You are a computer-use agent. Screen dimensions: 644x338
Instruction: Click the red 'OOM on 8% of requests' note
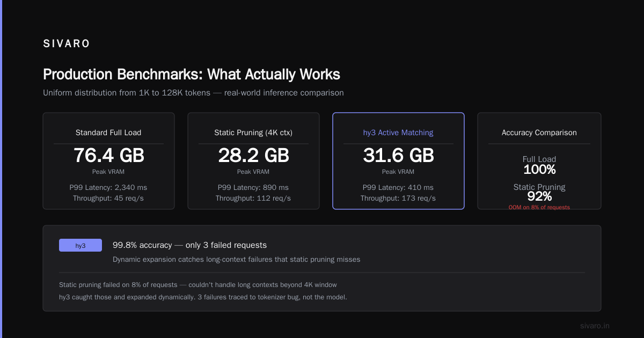tap(539, 207)
